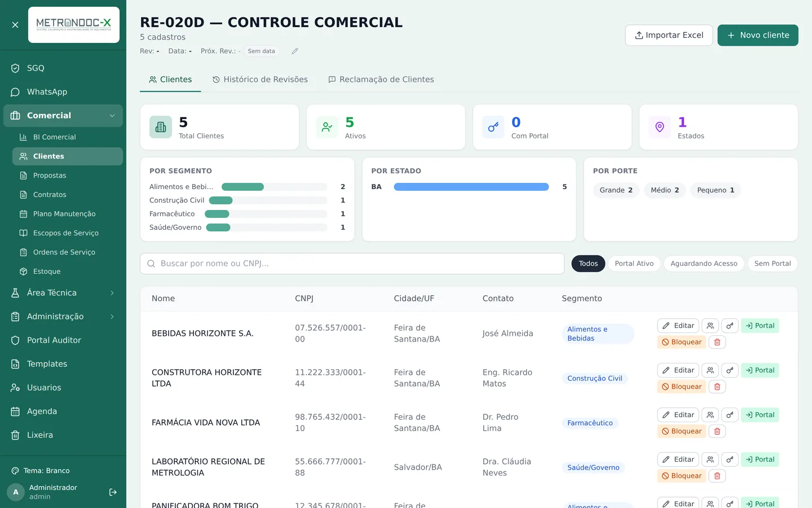
Task: Focus the Buscar por nome ou CNPJ field
Action: point(352,264)
